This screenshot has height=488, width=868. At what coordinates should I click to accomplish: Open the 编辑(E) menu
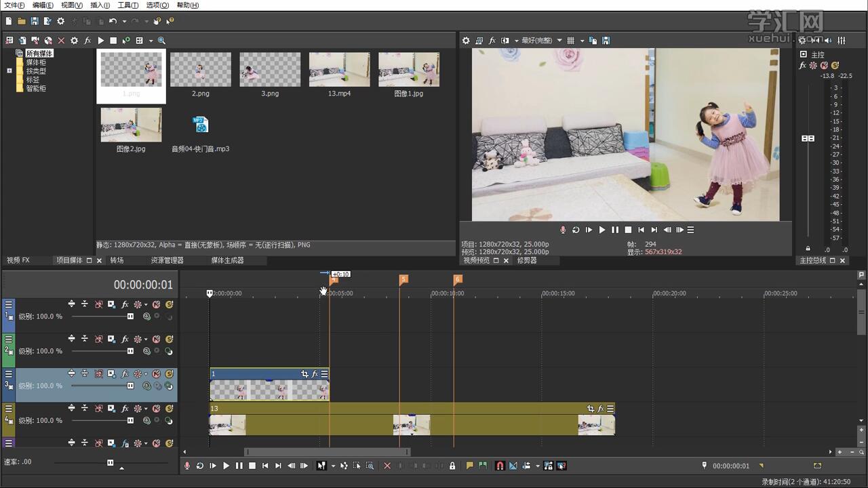[43, 5]
